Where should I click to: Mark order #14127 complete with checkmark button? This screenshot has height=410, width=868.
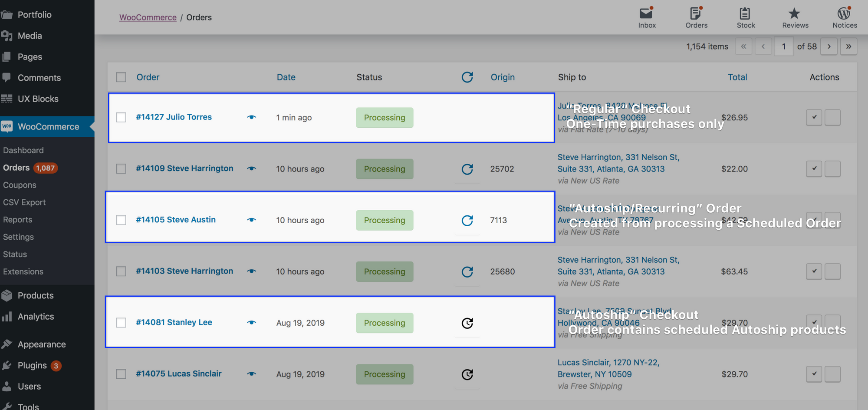[x=814, y=117]
